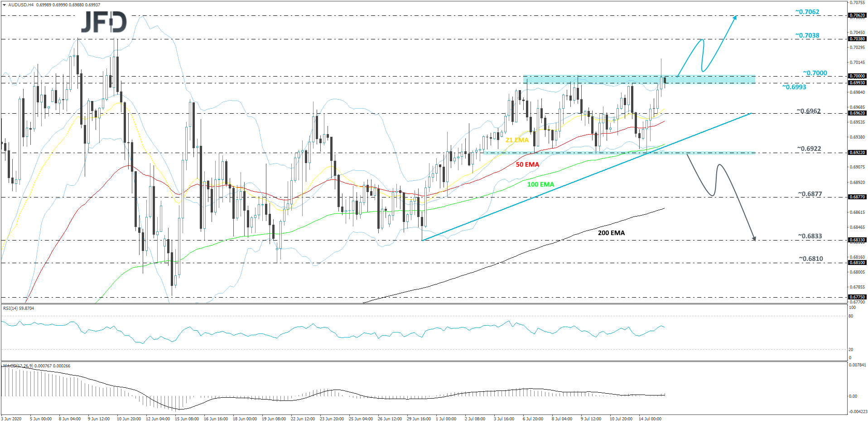
Task: Click the RSI(14) indicator label
Action: pos(19,308)
